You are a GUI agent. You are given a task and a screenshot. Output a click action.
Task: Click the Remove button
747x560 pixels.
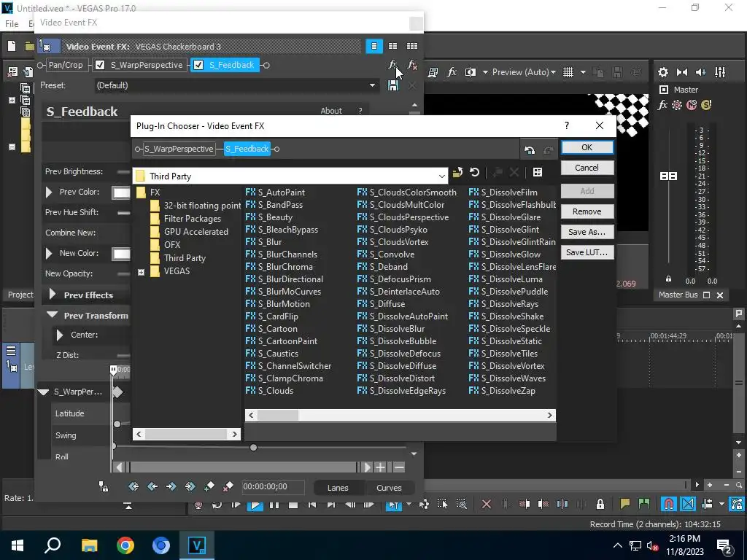coord(587,211)
